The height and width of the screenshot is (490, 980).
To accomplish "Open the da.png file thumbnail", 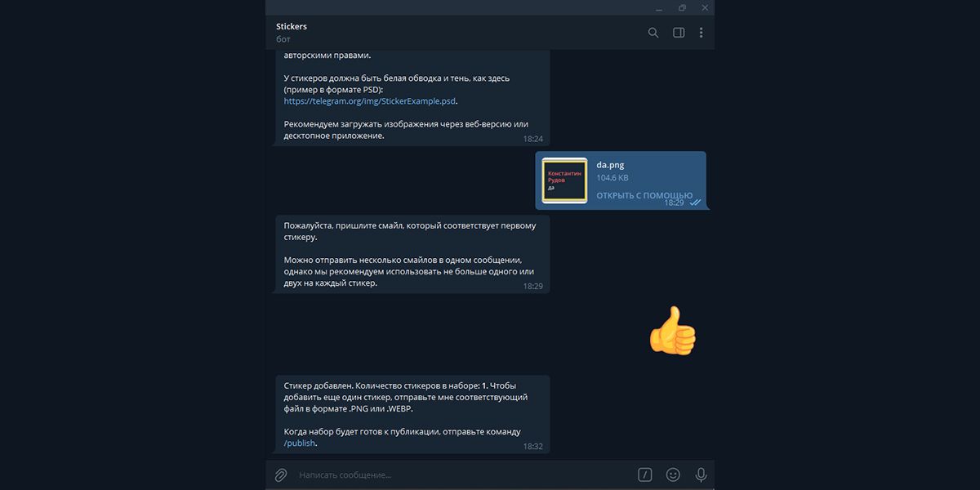I will point(564,180).
